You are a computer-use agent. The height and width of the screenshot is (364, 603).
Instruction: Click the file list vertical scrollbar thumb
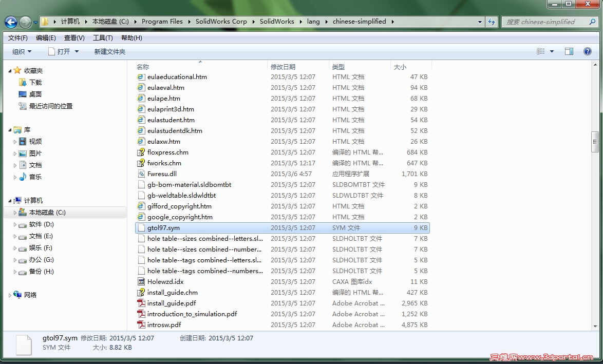pos(595,142)
